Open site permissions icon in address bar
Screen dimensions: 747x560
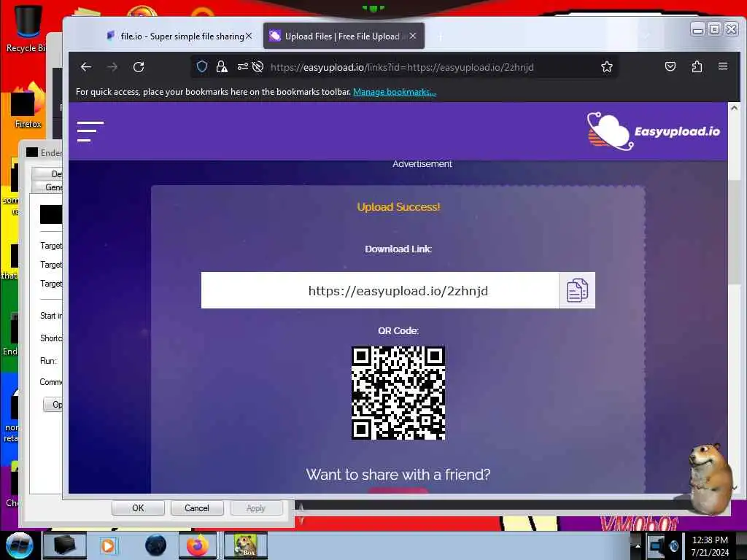pos(242,66)
